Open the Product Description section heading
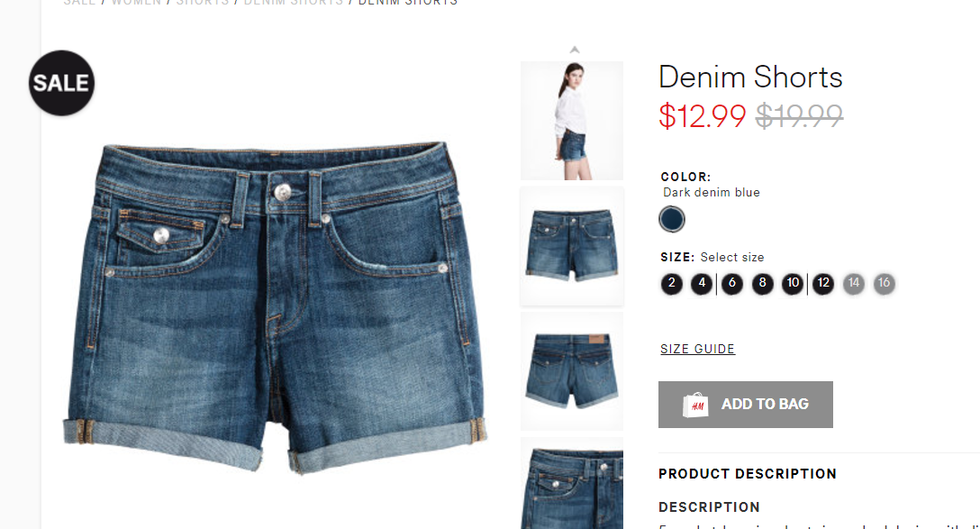This screenshot has width=980, height=529. [x=748, y=474]
